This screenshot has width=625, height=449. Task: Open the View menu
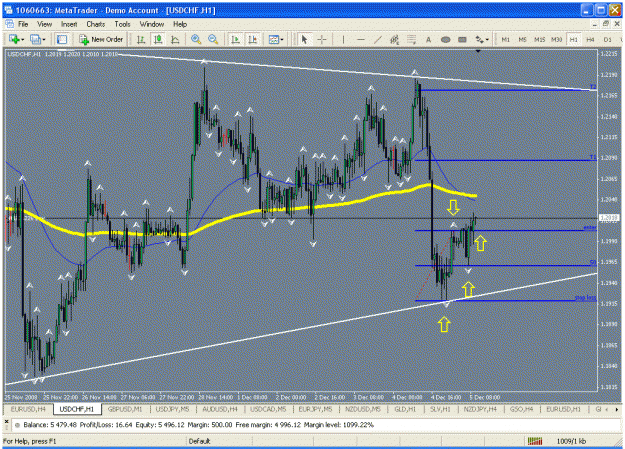click(x=45, y=24)
